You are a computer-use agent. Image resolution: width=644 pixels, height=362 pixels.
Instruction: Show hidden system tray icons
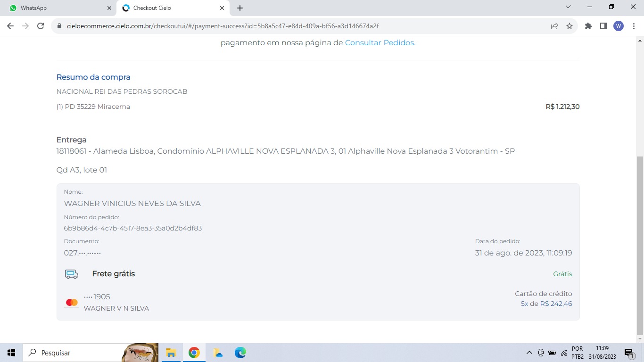pyautogui.click(x=529, y=353)
